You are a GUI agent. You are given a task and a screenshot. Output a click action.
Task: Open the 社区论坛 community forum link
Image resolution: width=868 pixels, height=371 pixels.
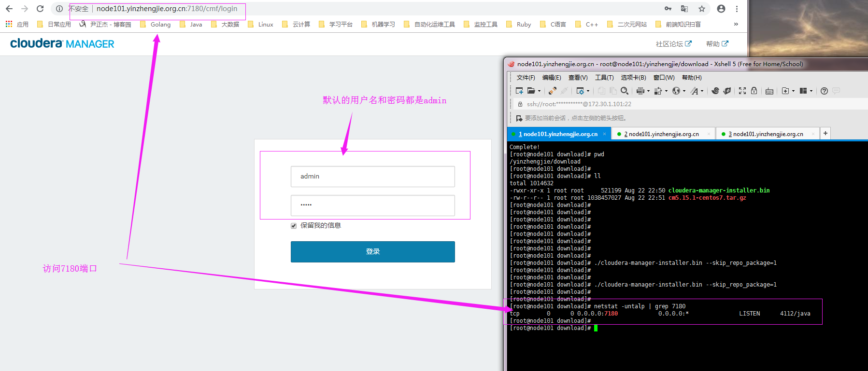click(673, 44)
